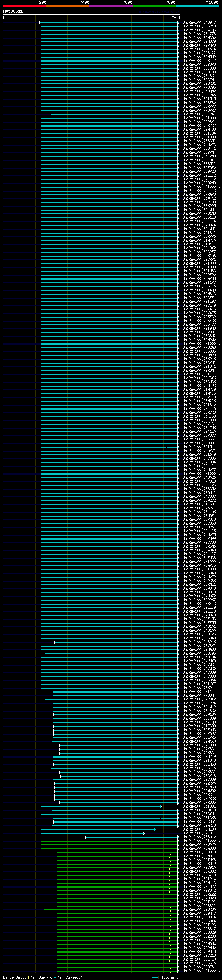The height and width of the screenshot is (980, 222).
Task: Open hit UniRef100_Q6AT26
Action: tap(199, 634)
